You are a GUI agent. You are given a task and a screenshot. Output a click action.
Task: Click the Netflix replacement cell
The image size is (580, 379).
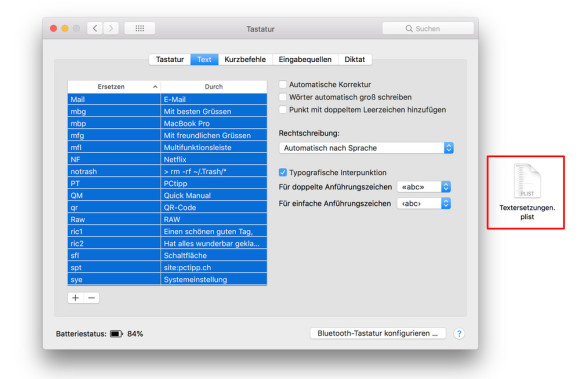coord(214,159)
